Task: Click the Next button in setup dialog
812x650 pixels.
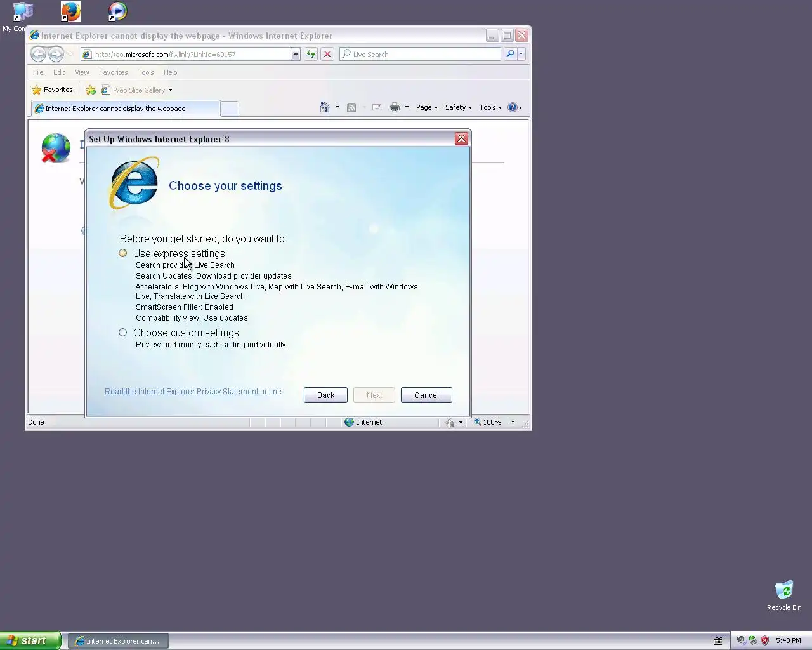Action: pyautogui.click(x=374, y=395)
